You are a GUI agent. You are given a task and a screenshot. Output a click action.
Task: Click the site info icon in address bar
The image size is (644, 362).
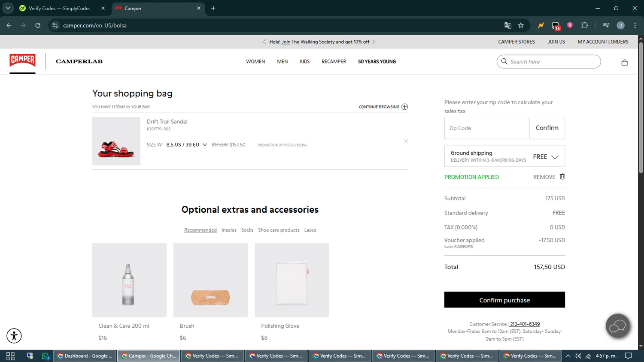pos(55,25)
